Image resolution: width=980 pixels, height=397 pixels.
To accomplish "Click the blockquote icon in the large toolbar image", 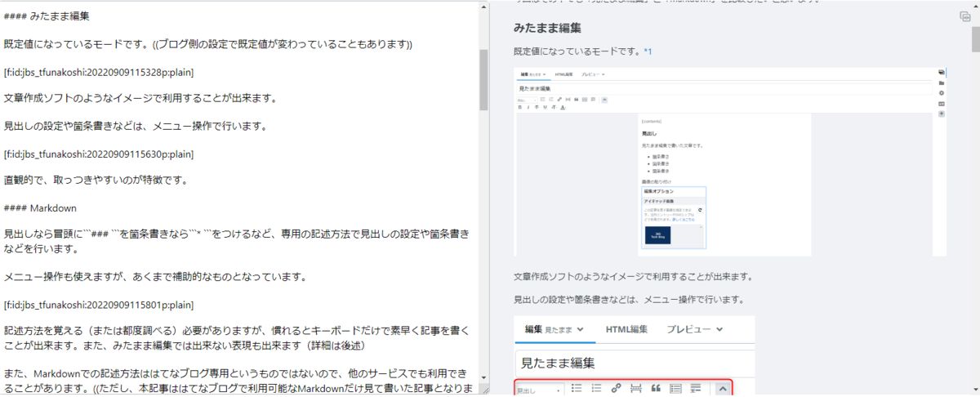I will point(656,388).
